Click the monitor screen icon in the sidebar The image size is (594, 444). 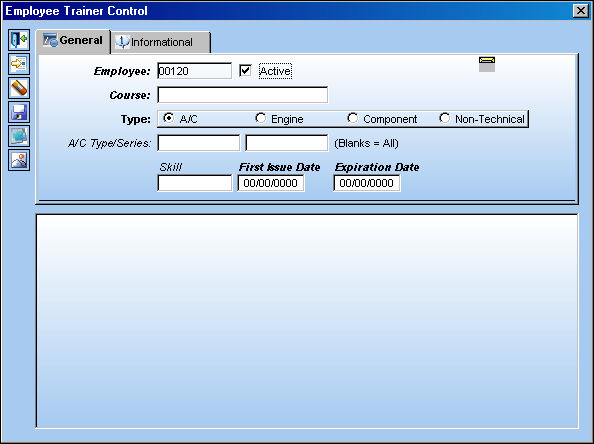19,136
